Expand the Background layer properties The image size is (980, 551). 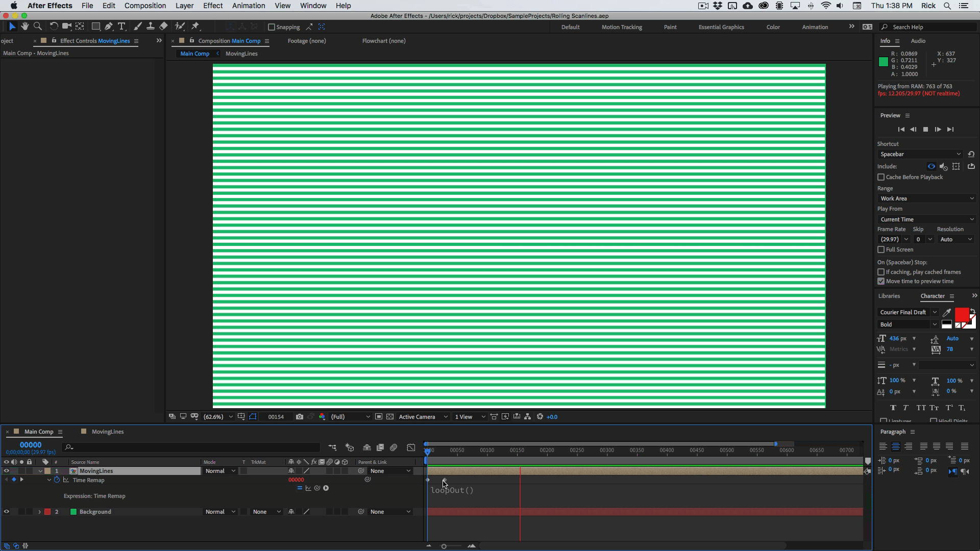point(39,512)
